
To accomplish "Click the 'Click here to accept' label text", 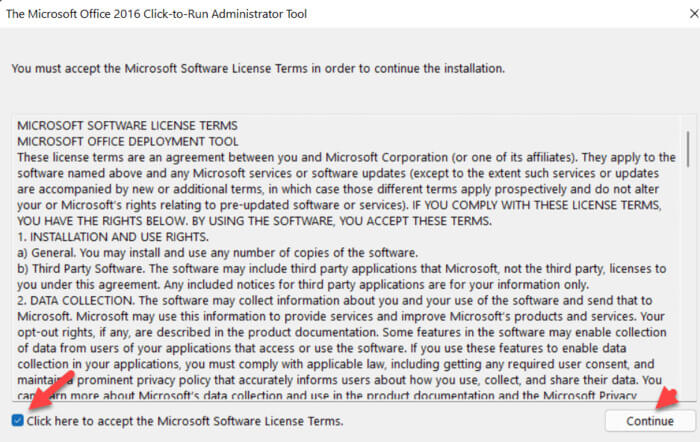I will (185, 420).
